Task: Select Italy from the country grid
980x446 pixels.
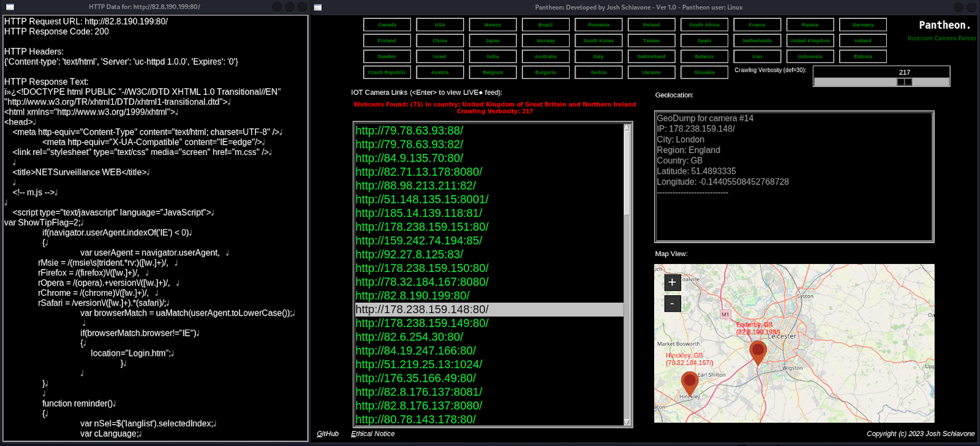Action: pos(598,56)
